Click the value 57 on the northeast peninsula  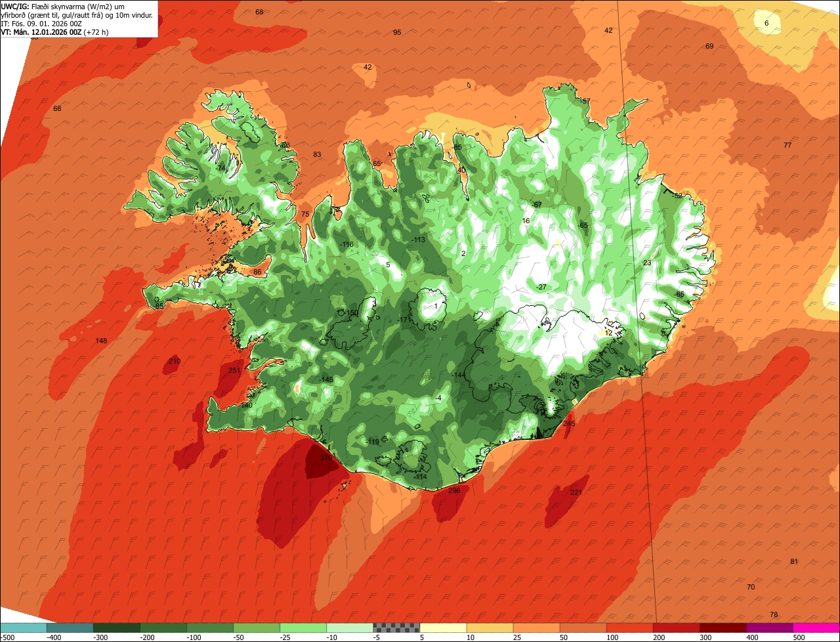click(586, 101)
